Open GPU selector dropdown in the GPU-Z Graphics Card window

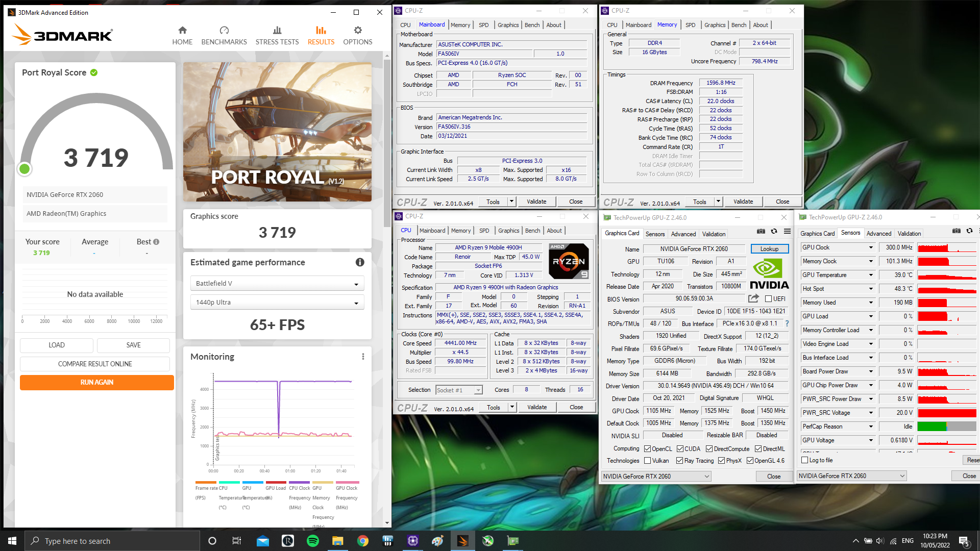click(x=656, y=477)
